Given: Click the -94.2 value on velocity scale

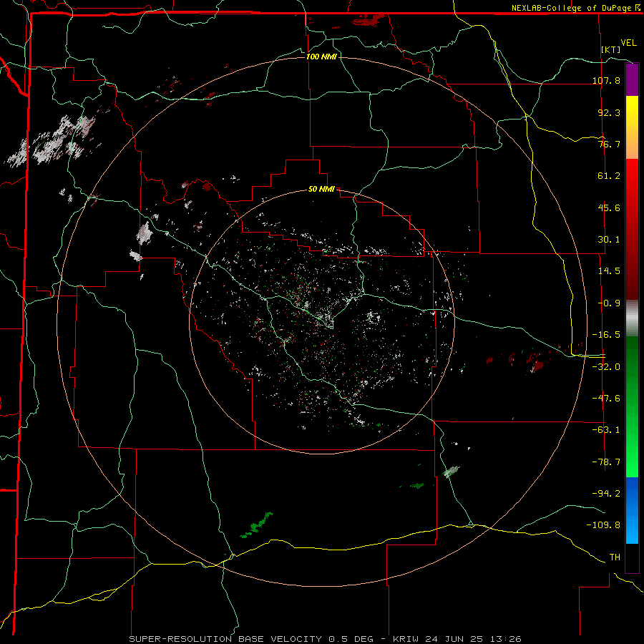Looking at the screenshot, I should pos(606,493).
